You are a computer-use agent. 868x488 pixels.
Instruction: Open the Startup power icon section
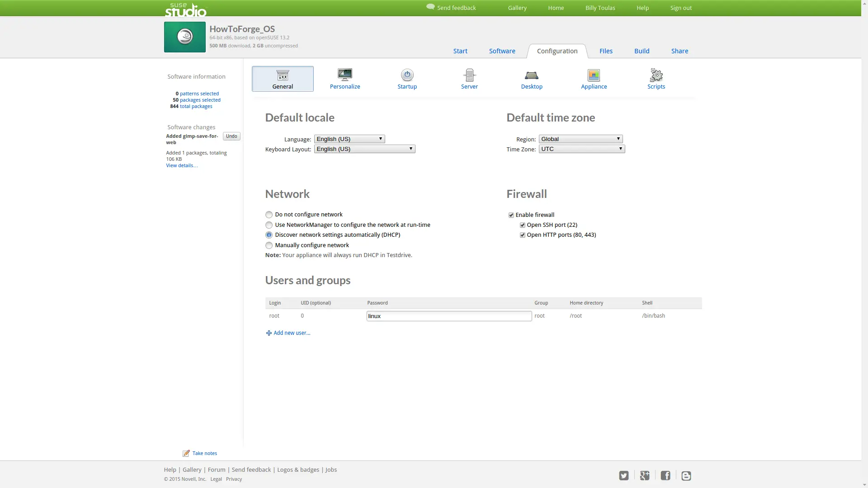[407, 75]
